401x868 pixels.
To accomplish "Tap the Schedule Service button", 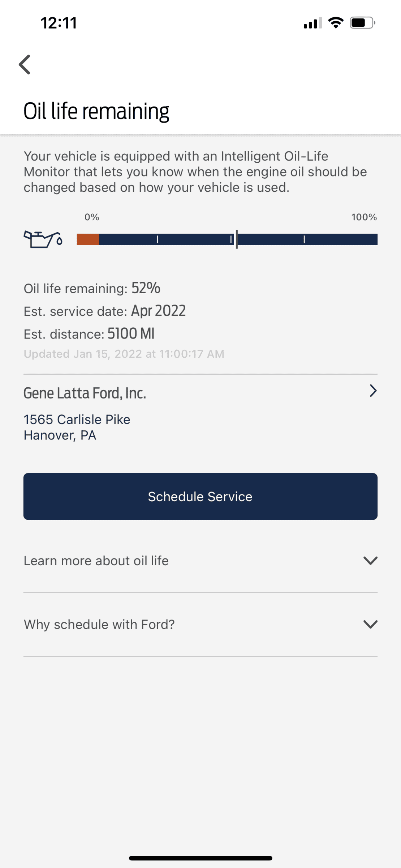I will pos(200,496).
